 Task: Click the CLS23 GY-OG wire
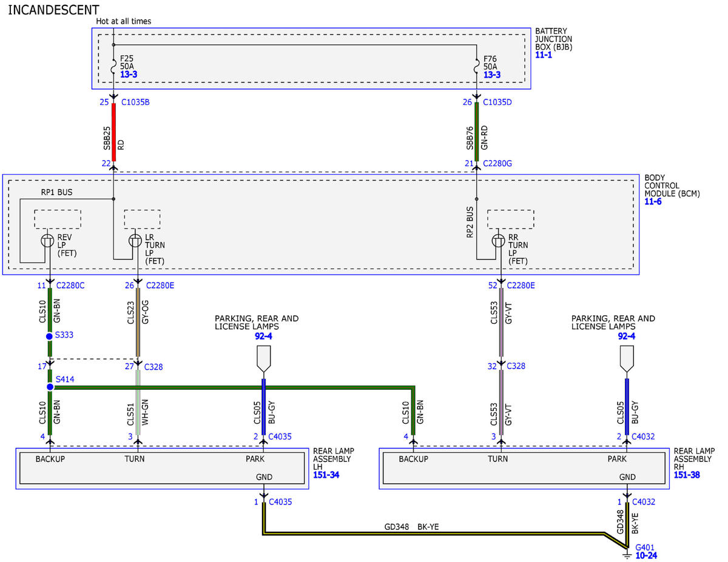(138, 321)
